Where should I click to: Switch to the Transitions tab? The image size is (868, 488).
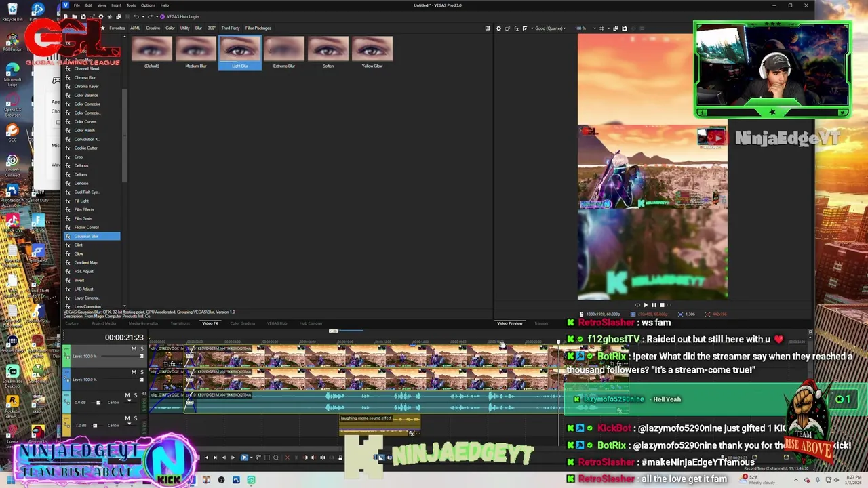180,323
